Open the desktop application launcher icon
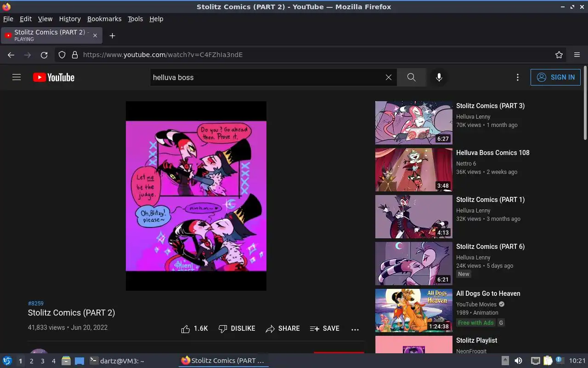588x368 pixels. tap(7, 361)
